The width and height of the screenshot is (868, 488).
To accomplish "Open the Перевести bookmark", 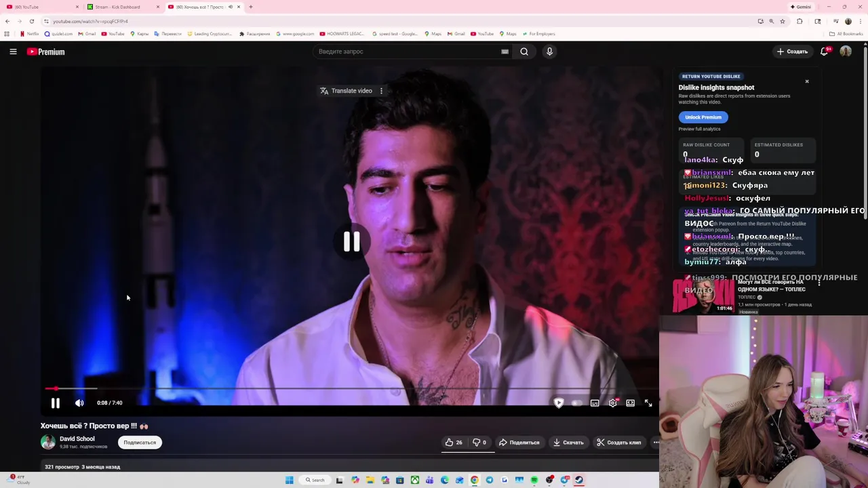I will 168,34.
